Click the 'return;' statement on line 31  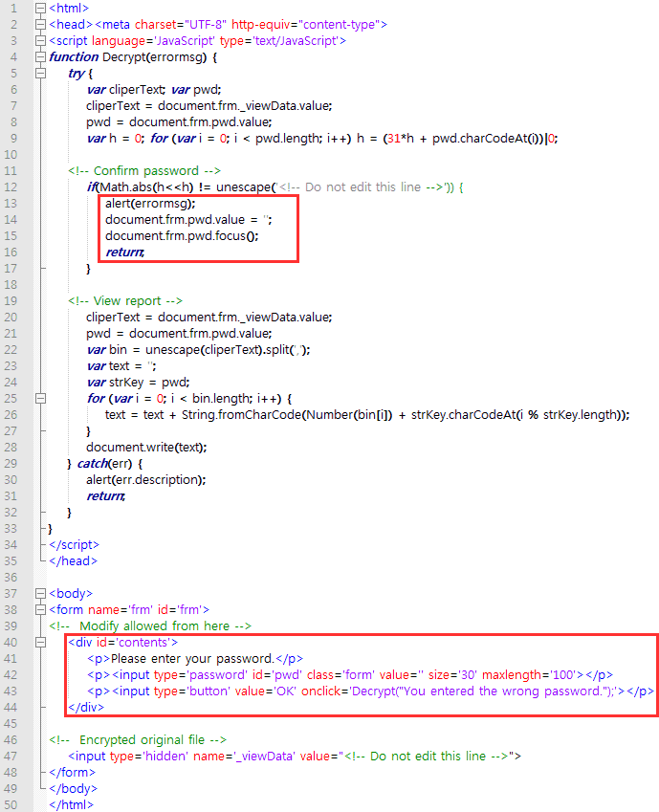(x=105, y=496)
